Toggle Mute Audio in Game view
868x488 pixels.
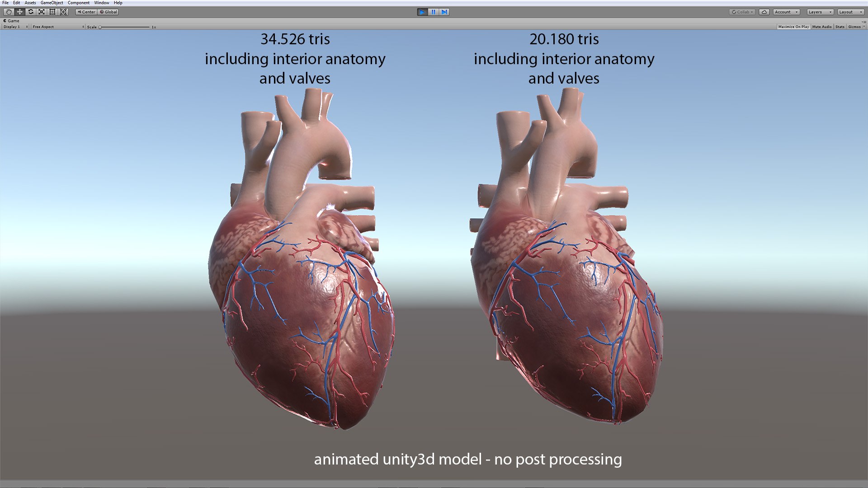(822, 27)
